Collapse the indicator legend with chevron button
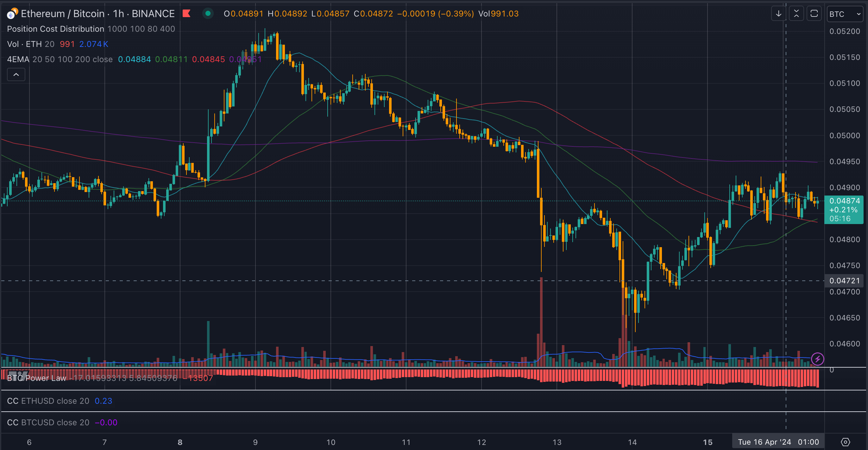The width and height of the screenshot is (868, 450). tap(16, 74)
